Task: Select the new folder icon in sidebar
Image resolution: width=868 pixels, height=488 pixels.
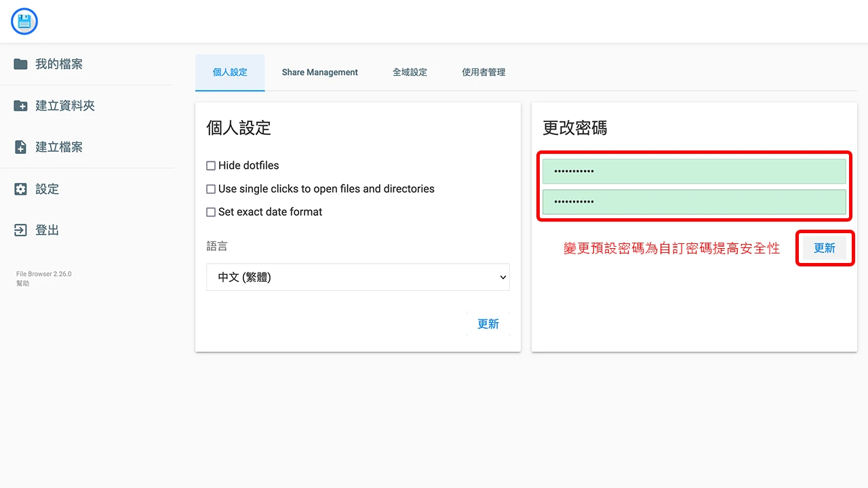Action: [x=20, y=105]
